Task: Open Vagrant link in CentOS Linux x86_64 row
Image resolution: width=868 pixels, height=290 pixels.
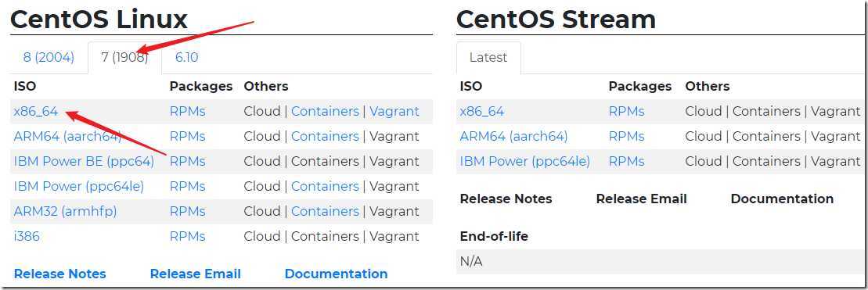Action: tap(394, 112)
